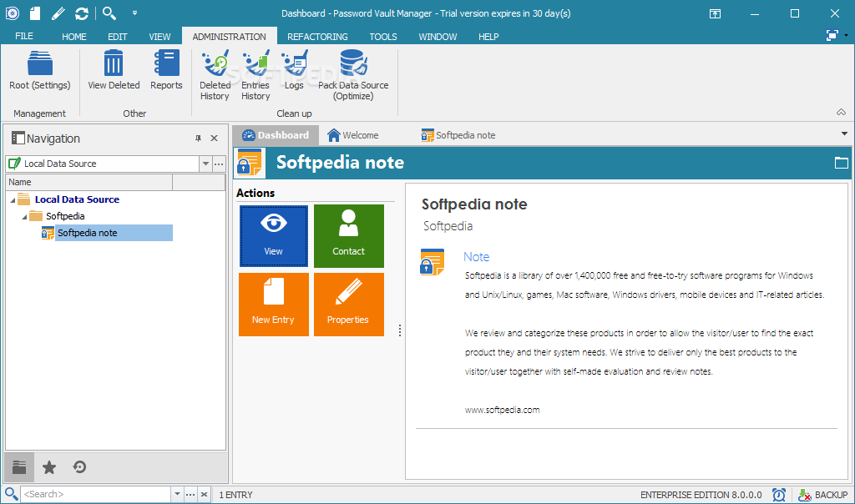The image size is (855, 504).
Task: Click the application logo icon in title bar
Action: coord(12,13)
